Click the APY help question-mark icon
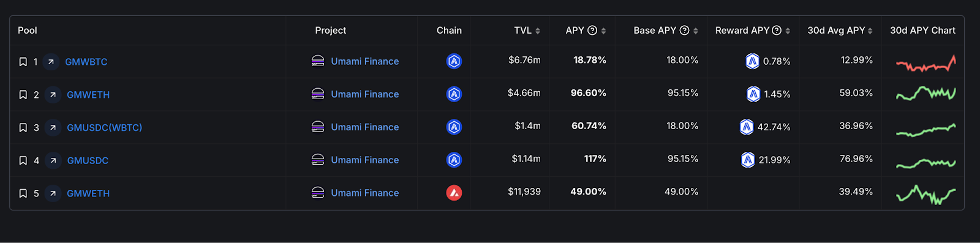This screenshot has height=243, width=980. (592, 30)
